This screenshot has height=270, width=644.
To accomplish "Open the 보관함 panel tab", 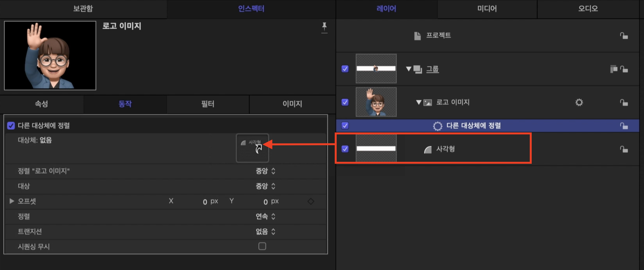I will [83, 9].
